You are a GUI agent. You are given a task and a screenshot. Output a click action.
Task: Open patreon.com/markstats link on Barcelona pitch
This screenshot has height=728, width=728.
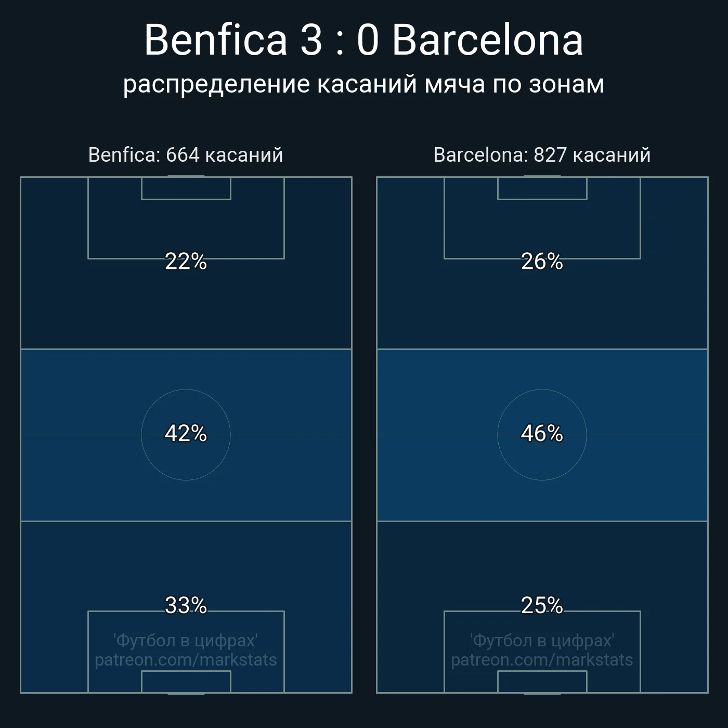[x=542, y=660]
